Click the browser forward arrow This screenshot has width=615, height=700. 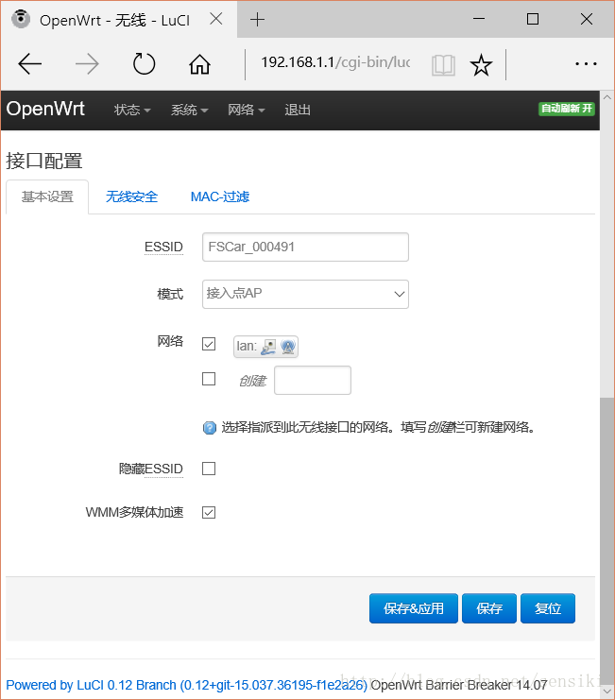tap(87, 64)
